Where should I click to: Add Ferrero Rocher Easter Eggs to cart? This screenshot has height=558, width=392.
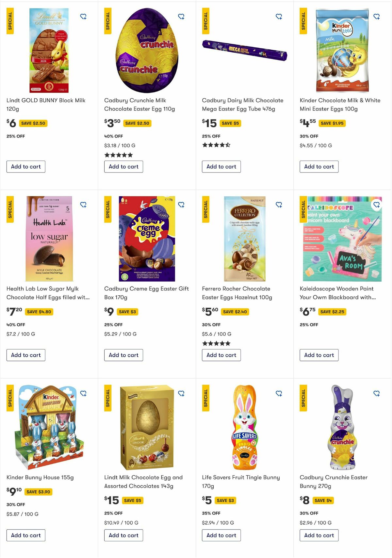pyautogui.click(x=221, y=355)
